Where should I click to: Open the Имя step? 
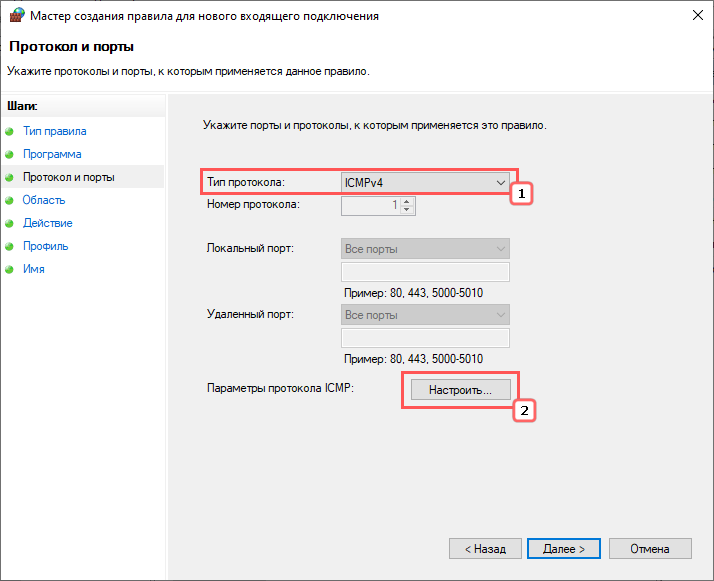point(34,269)
